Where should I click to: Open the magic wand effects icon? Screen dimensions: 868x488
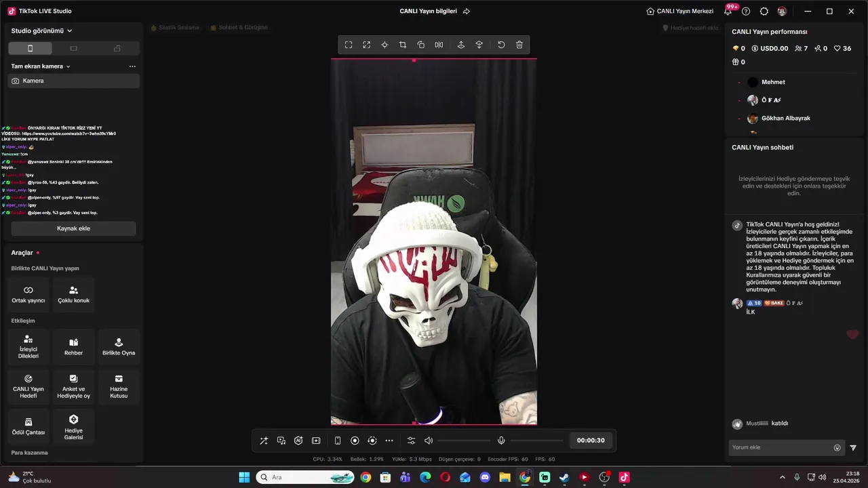click(264, 441)
